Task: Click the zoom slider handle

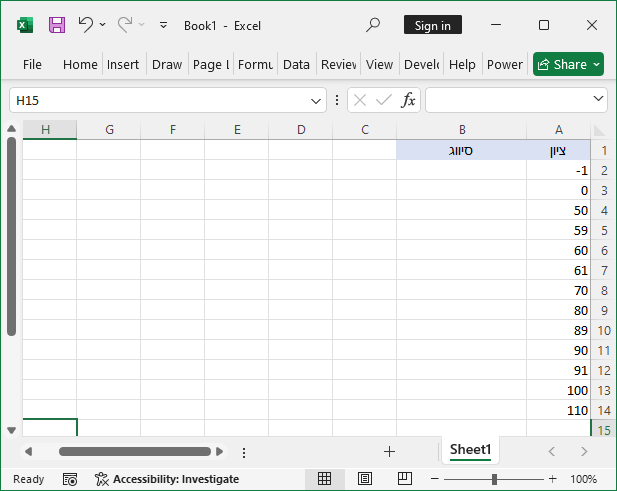Action: click(x=494, y=479)
